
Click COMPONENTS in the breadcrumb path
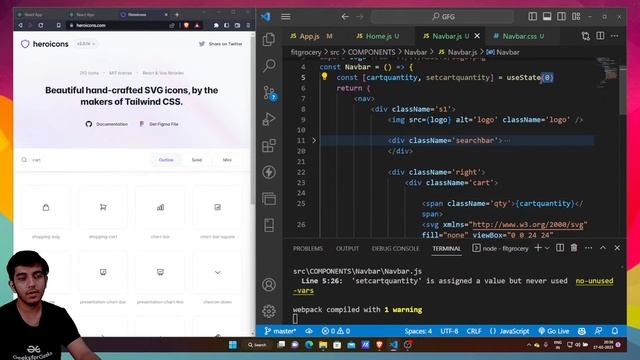point(371,52)
